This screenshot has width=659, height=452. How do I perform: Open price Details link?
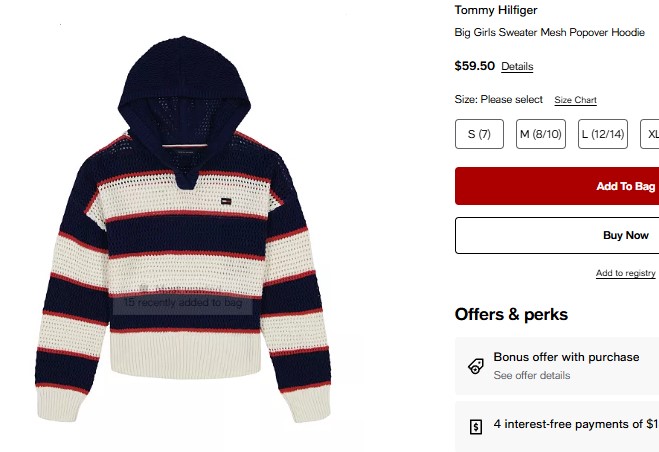pyautogui.click(x=517, y=66)
